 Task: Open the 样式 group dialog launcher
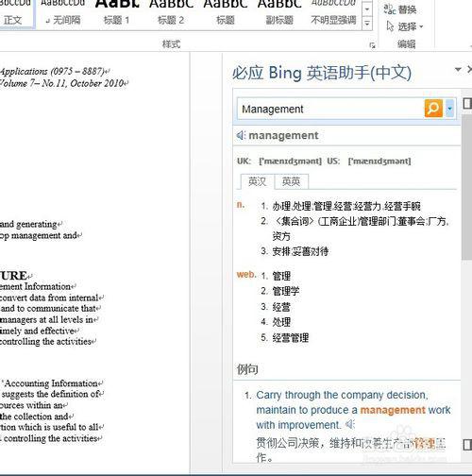point(372,45)
